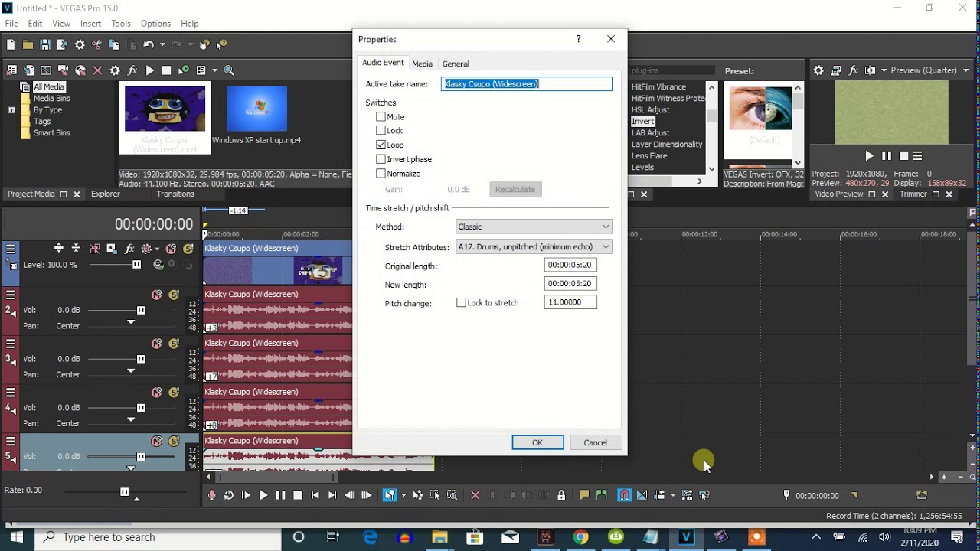Expand the By Type tree node
Screen dimensions: 980x551
pyautogui.click(x=11, y=110)
